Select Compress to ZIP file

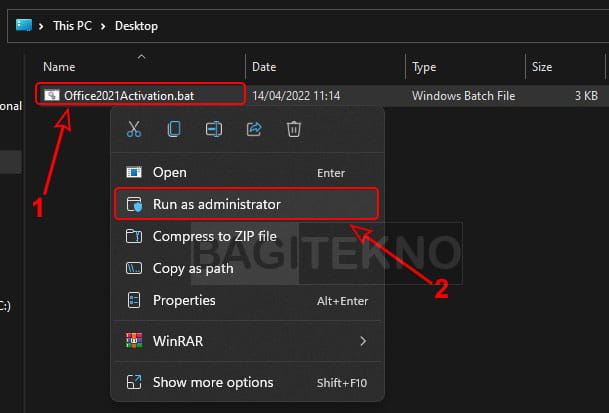coord(214,237)
